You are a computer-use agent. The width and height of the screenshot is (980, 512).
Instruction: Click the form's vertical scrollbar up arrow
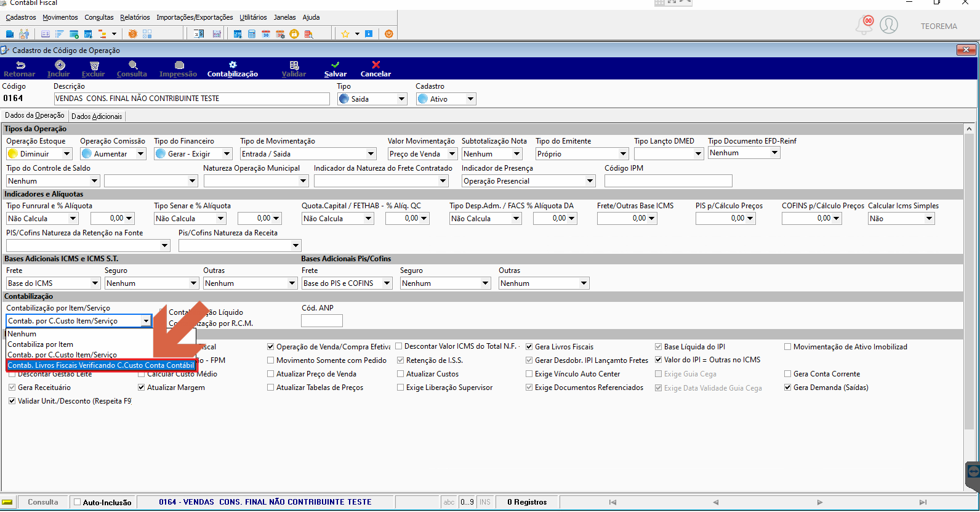(970, 129)
